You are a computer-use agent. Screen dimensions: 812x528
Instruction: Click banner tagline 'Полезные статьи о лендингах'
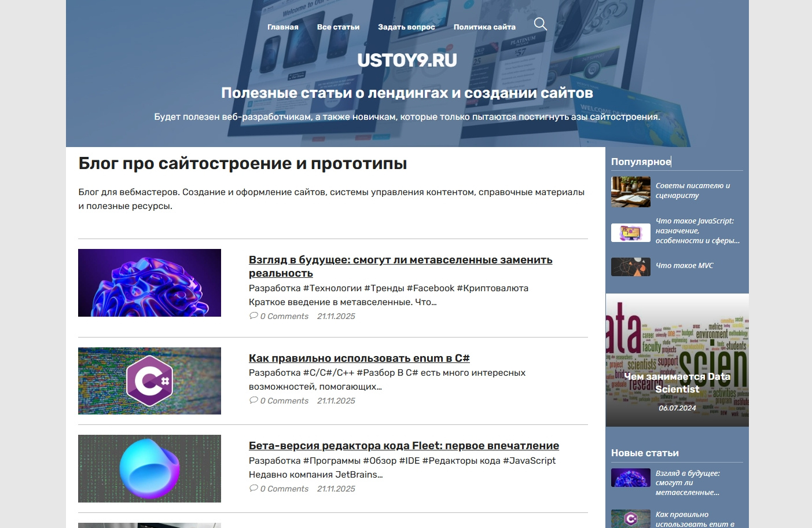(407, 93)
